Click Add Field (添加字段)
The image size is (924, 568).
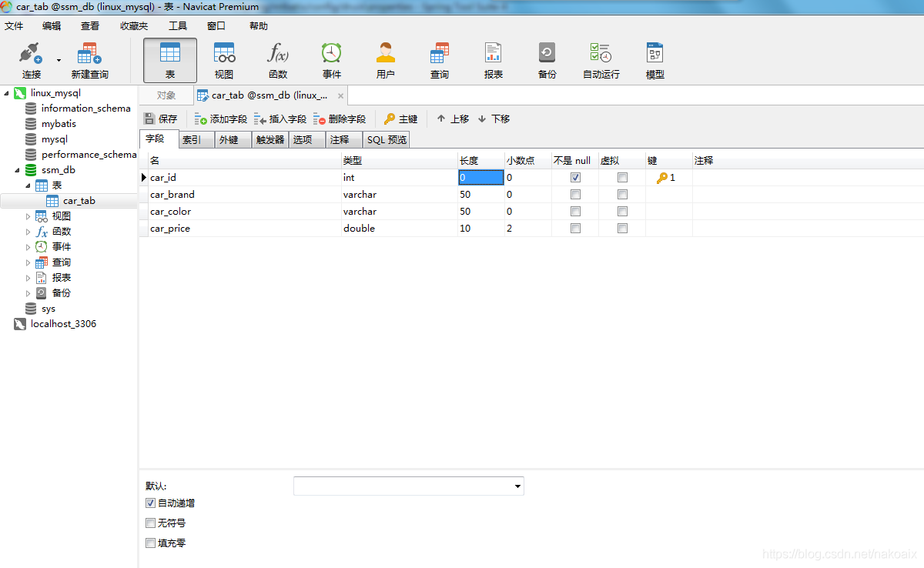[x=221, y=119]
